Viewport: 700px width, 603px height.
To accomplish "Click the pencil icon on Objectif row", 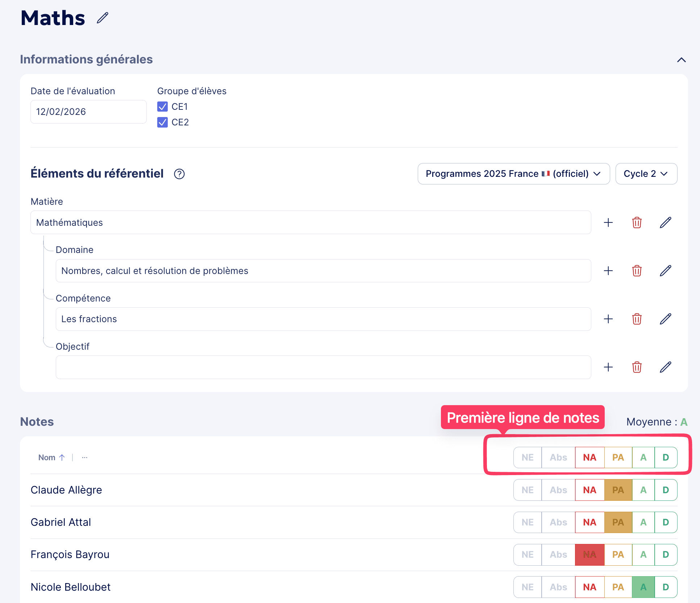I will click(665, 367).
